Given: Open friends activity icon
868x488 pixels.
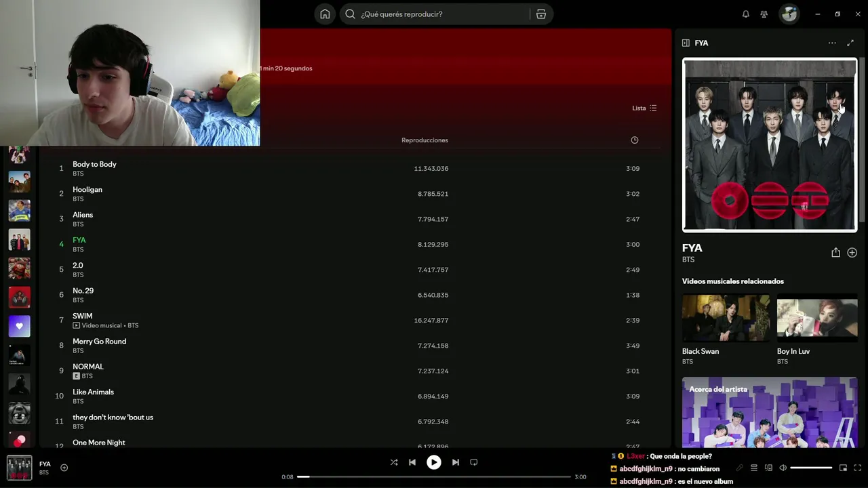Looking at the screenshot, I should [764, 14].
